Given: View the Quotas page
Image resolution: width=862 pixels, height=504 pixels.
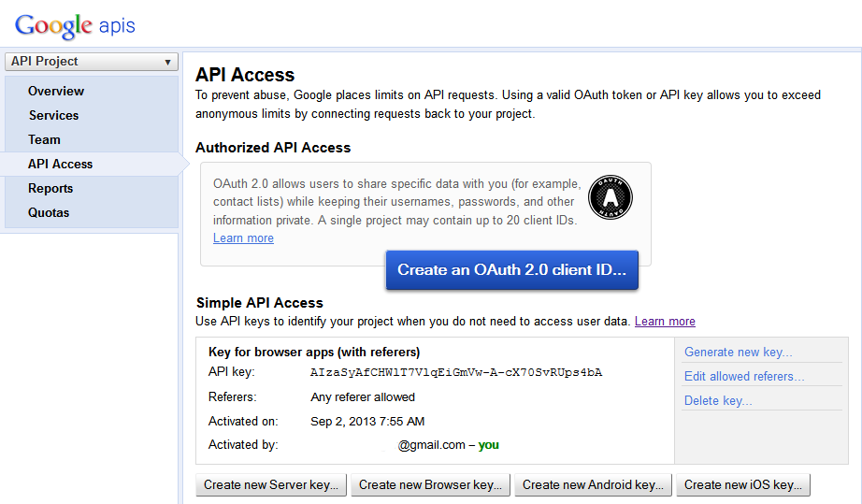Looking at the screenshot, I should point(49,212).
